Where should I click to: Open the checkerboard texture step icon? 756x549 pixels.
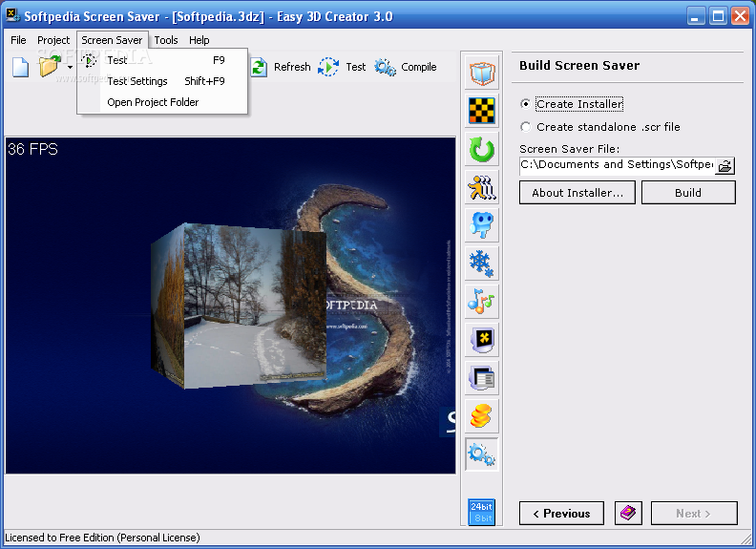(x=482, y=111)
